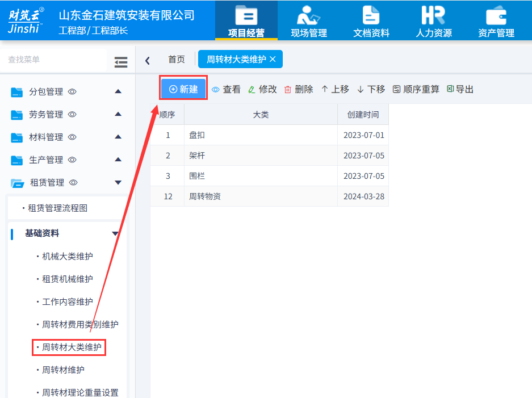Toggle the eye icon next to 分包管理
Image resolution: width=532 pixels, height=398 pixels.
pyautogui.click(x=72, y=91)
